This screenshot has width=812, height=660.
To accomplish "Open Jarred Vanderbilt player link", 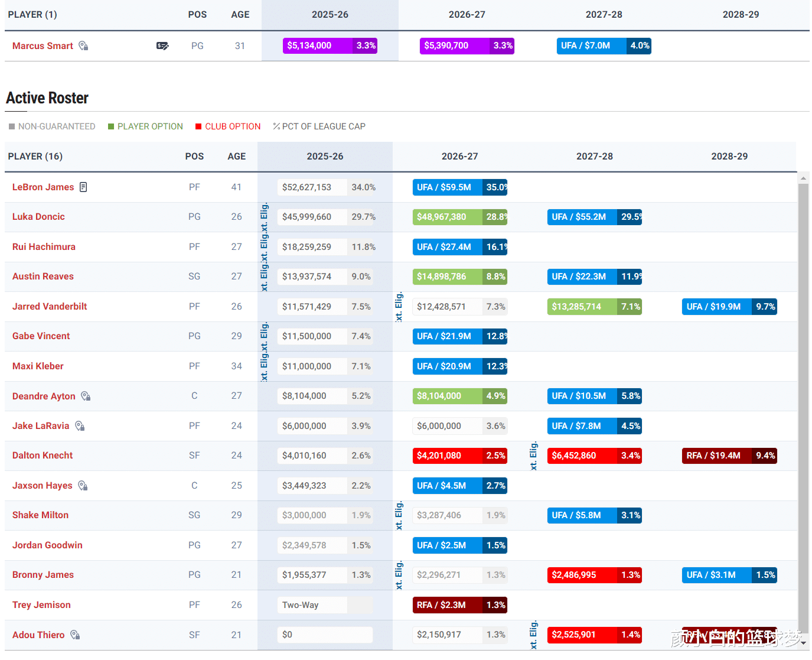I will click(x=50, y=306).
